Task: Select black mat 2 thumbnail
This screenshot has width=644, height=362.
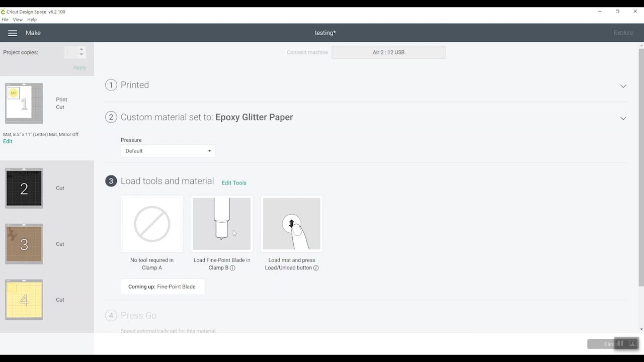Action: 24,188
